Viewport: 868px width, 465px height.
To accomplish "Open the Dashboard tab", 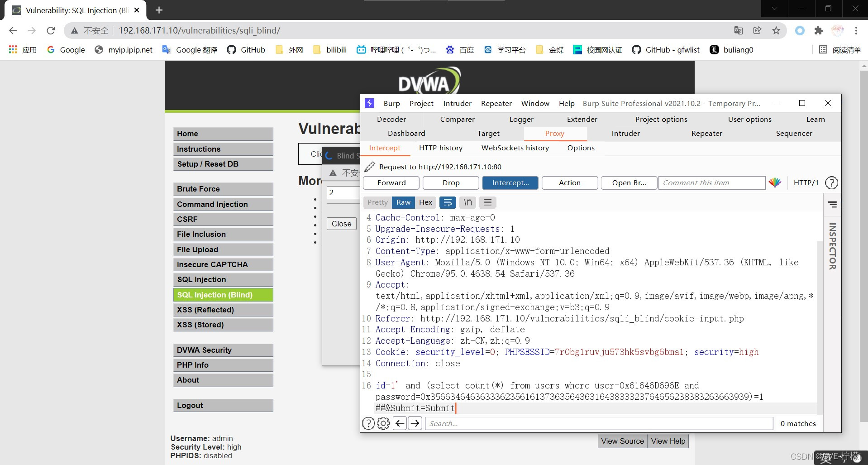I will point(406,133).
